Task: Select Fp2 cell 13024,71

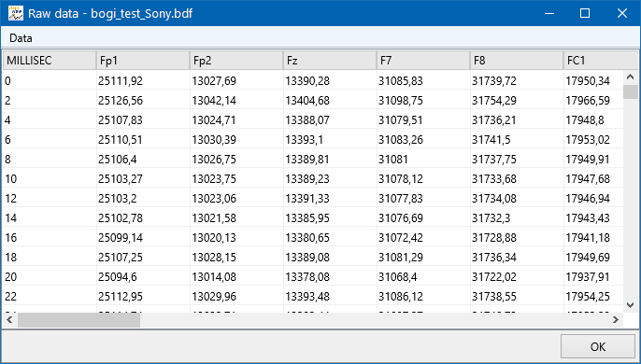Action: [236, 120]
